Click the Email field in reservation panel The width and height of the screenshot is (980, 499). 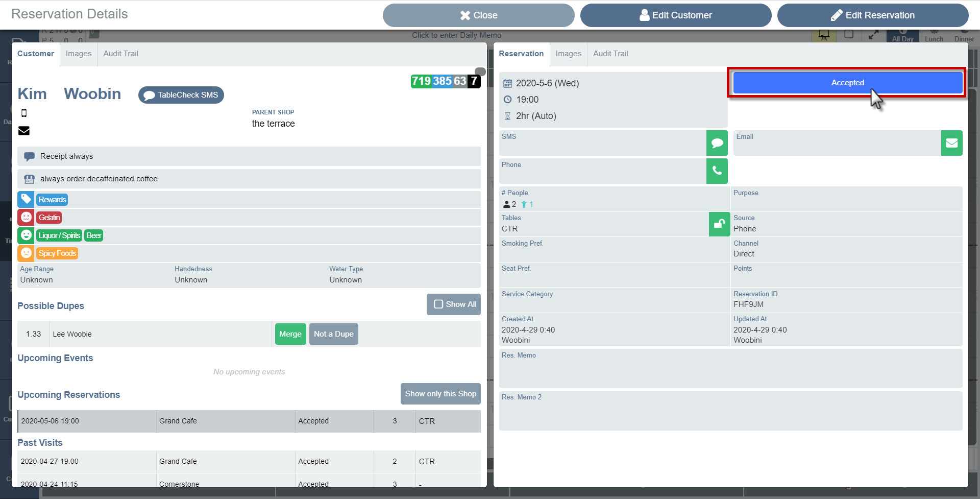837,143
